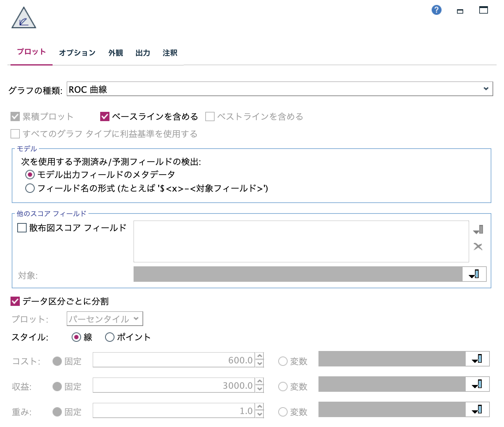Uncheck ベースラインを含める
504x427 pixels.
[104, 117]
